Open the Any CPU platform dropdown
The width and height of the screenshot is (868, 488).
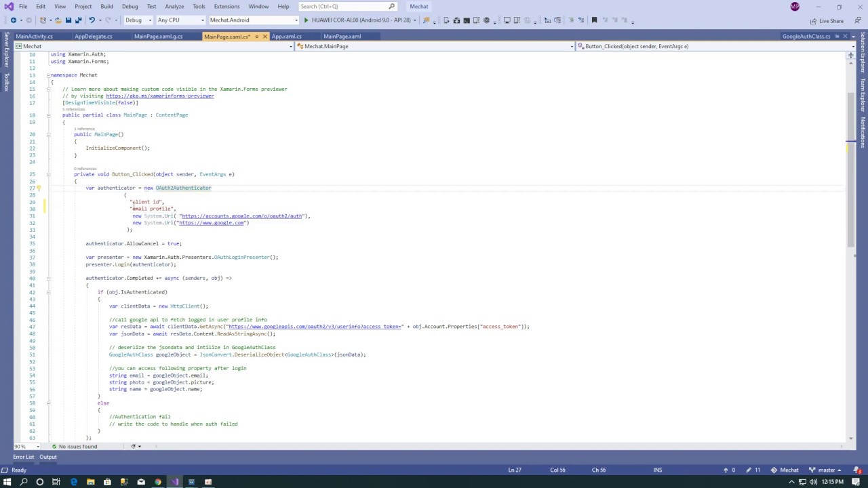pyautogui.click(x=180, y=20)
